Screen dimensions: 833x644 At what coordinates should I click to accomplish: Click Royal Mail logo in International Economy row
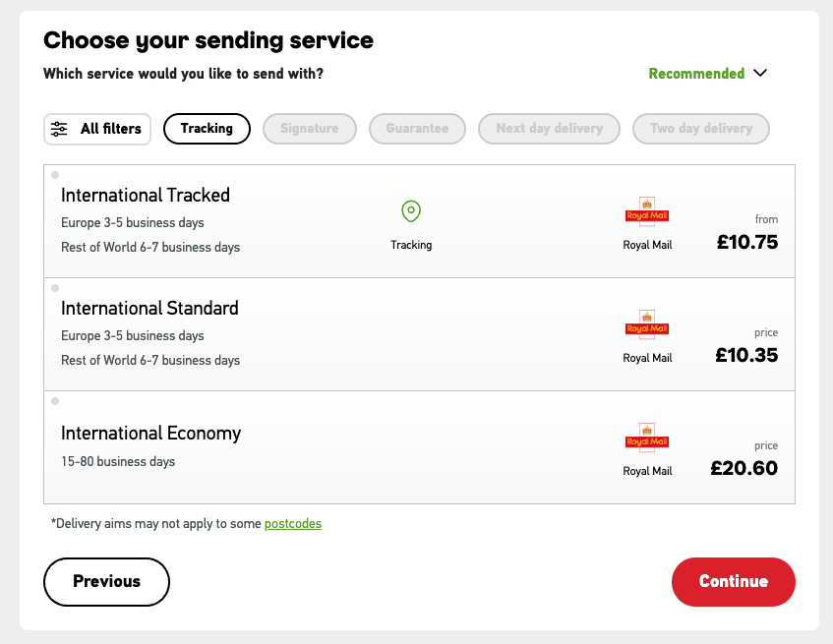tap(647, 439)
